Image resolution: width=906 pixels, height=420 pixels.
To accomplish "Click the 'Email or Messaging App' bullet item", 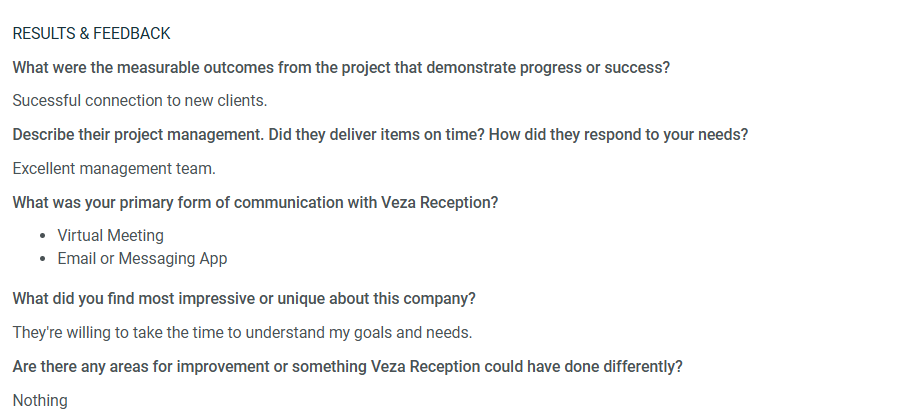I will point(142,258).
